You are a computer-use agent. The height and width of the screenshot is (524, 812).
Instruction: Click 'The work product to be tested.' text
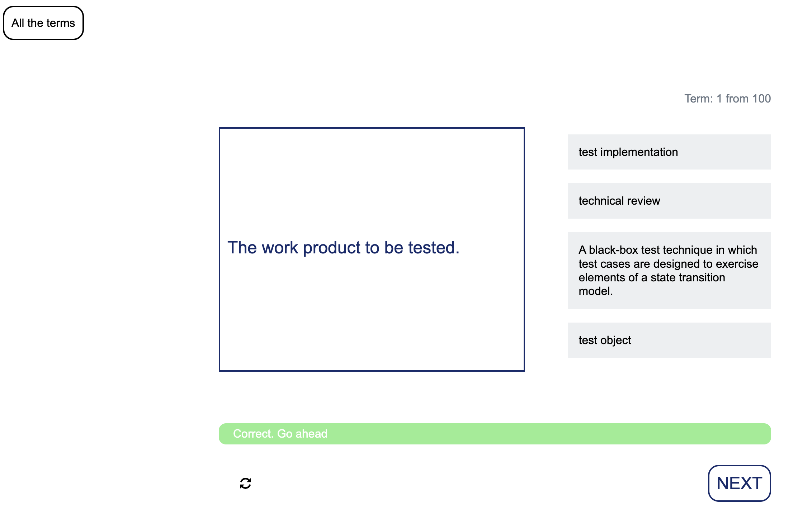tap(343, 248)
